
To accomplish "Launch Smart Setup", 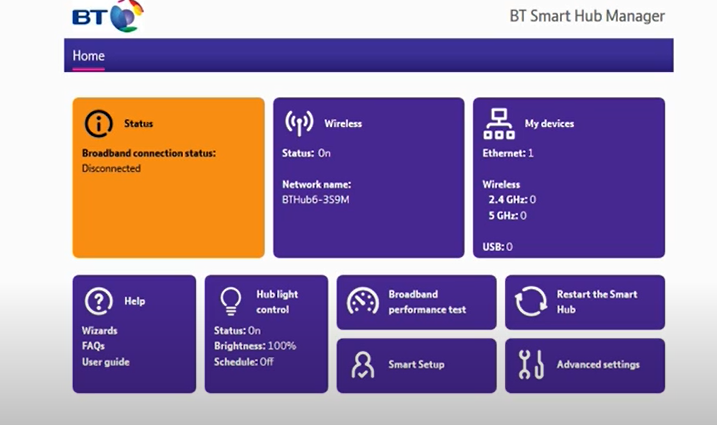I will click(416, 365).
